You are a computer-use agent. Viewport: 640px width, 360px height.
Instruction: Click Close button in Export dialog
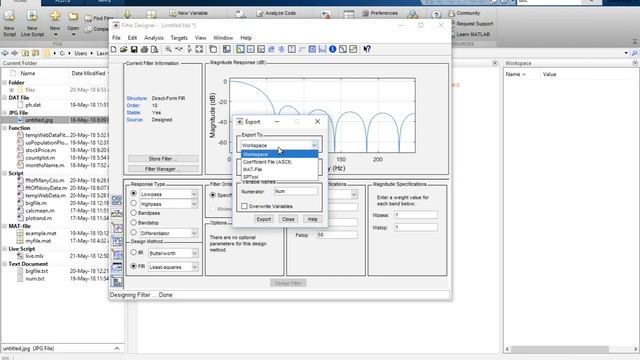pyautogui.click(x=288, y=219)
